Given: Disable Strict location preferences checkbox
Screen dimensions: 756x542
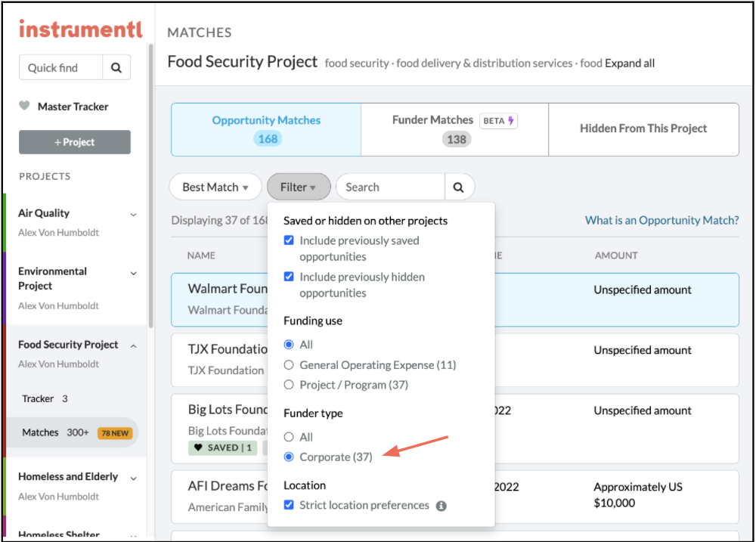Looking at the screenshot, I should click(x=289, y=505).
